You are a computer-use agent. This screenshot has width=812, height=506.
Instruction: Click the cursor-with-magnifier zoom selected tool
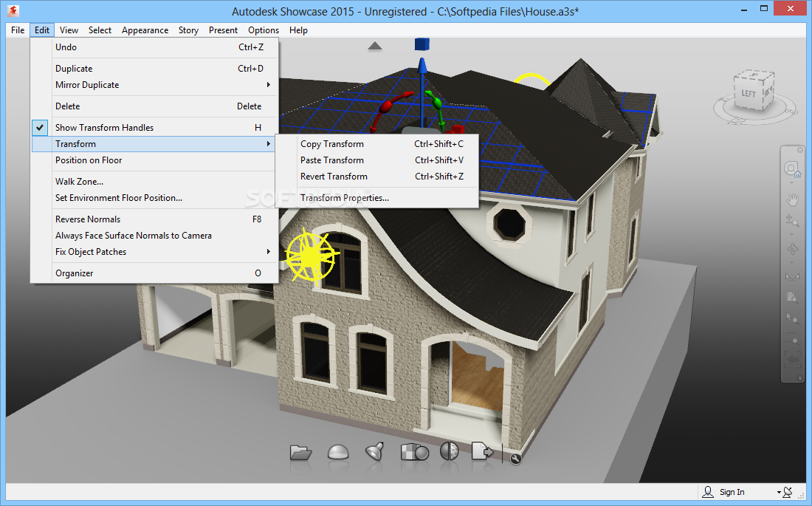(792, 318)
